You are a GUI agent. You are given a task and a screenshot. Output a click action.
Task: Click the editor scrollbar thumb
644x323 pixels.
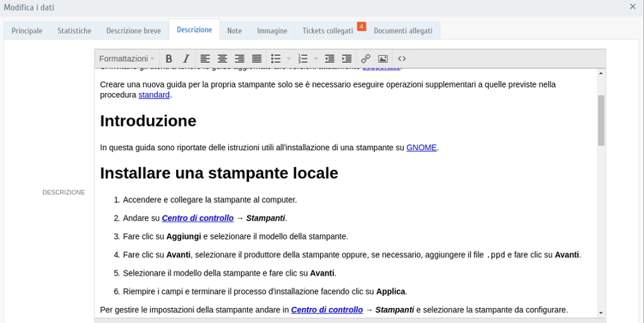(x=601, y=120)
